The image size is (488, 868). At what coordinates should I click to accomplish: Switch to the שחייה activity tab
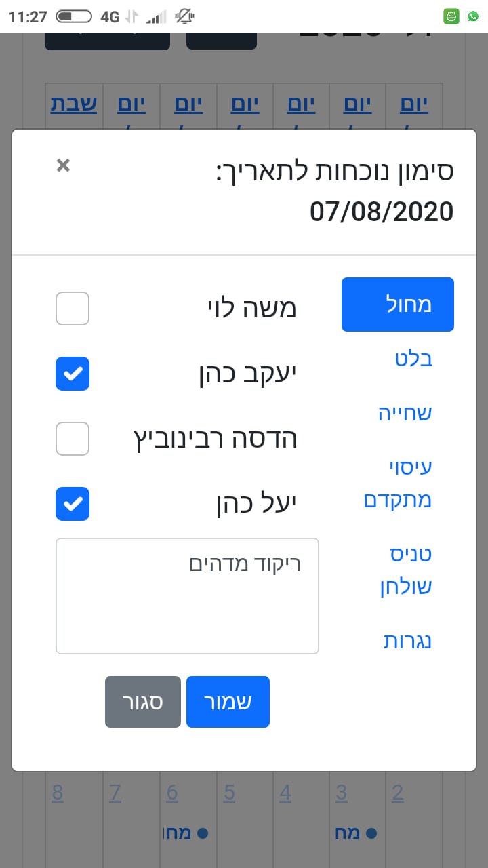pos(405,413)
